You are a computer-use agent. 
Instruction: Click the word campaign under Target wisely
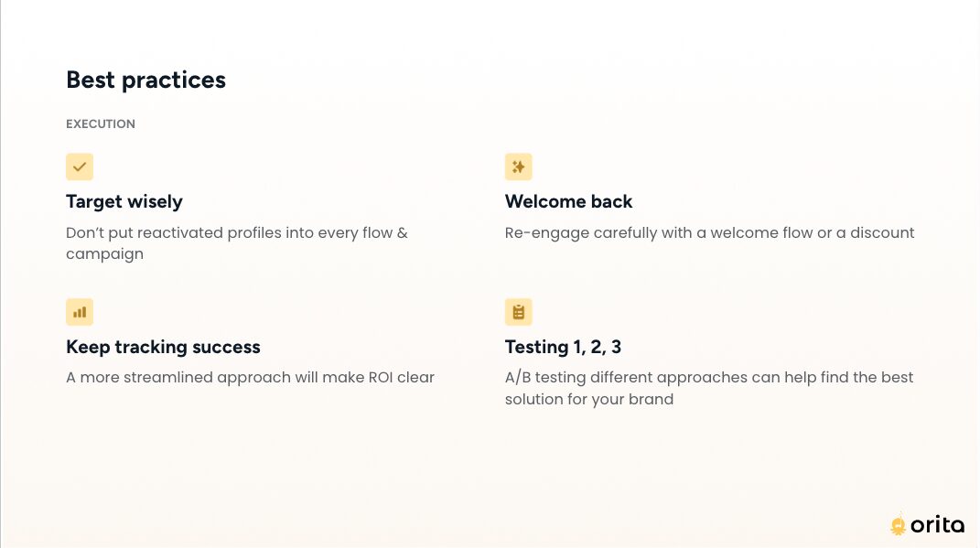pyautogui.click(x=105, y=254)
